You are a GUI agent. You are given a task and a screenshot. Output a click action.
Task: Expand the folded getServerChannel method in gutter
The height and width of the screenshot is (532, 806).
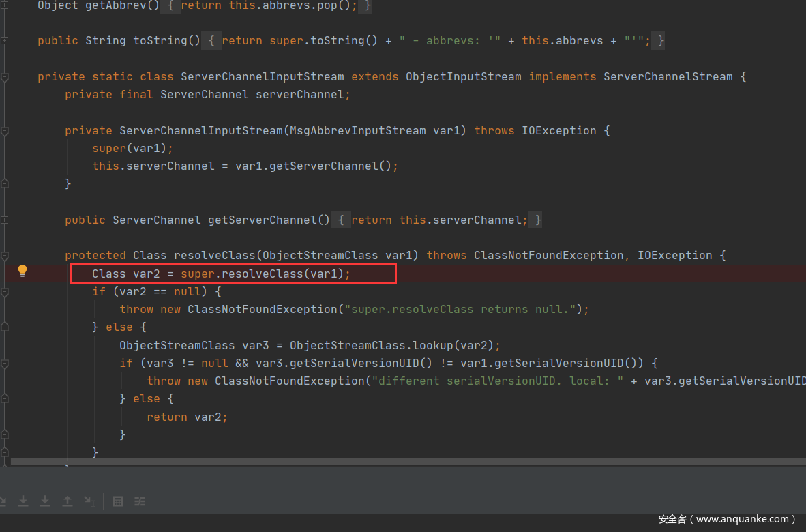click(5, 220)
